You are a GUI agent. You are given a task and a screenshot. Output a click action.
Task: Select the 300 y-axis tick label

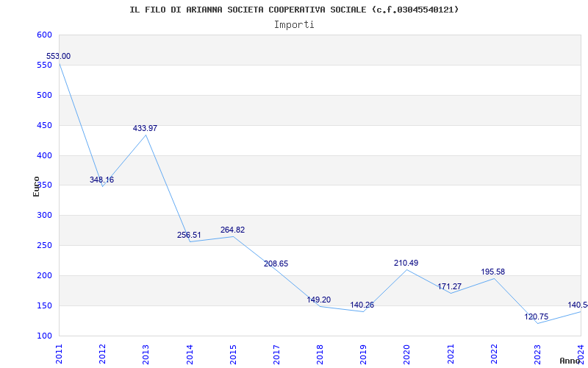(44, 216)
